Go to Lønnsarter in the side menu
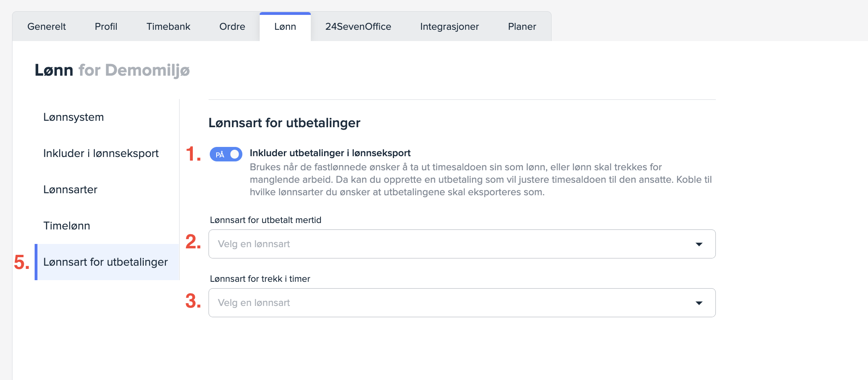This screenshot has width=868, height=380. coord(70,190)
